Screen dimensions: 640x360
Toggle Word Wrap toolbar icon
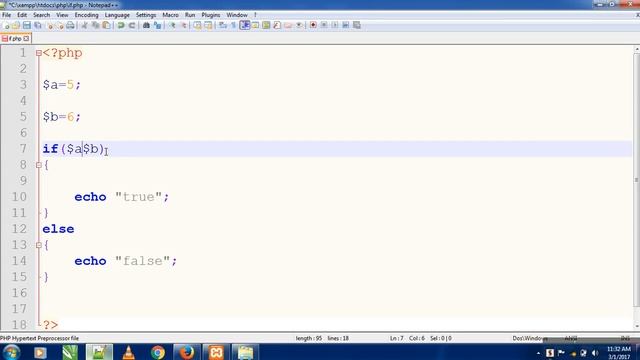point(223,25)
